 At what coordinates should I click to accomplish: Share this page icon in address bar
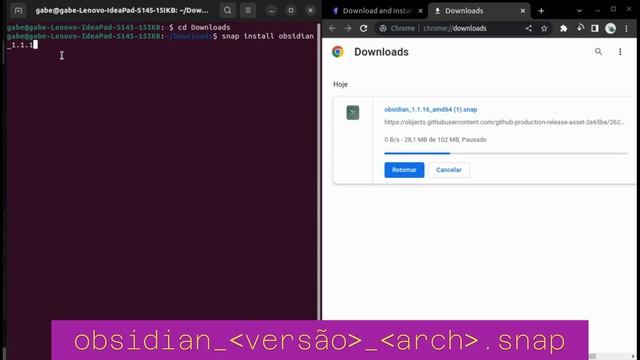(x=529, y=28)
